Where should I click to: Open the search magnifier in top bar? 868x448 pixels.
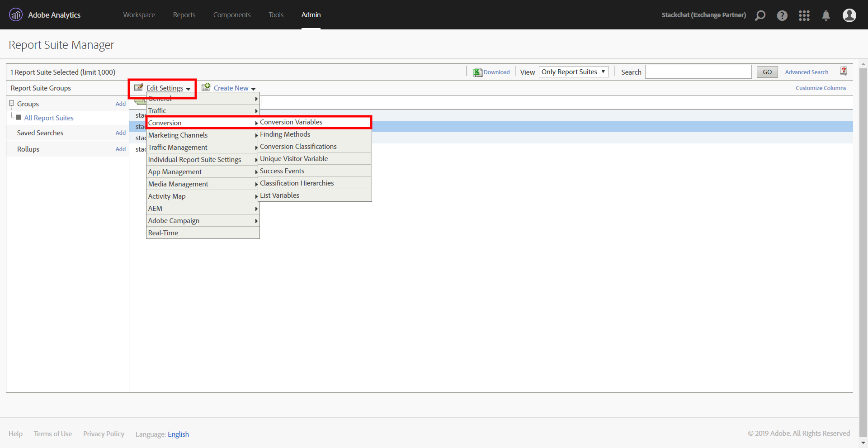click(760, 15)
